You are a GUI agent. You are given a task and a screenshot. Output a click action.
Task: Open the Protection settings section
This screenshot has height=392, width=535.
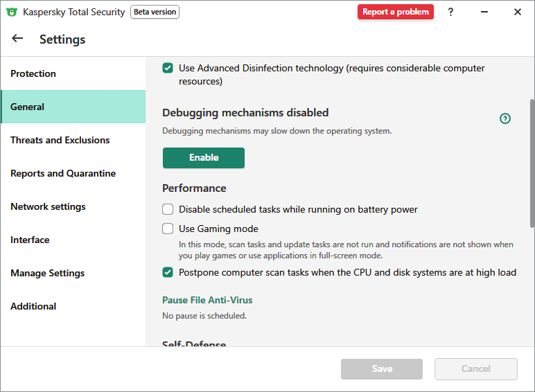33,73
